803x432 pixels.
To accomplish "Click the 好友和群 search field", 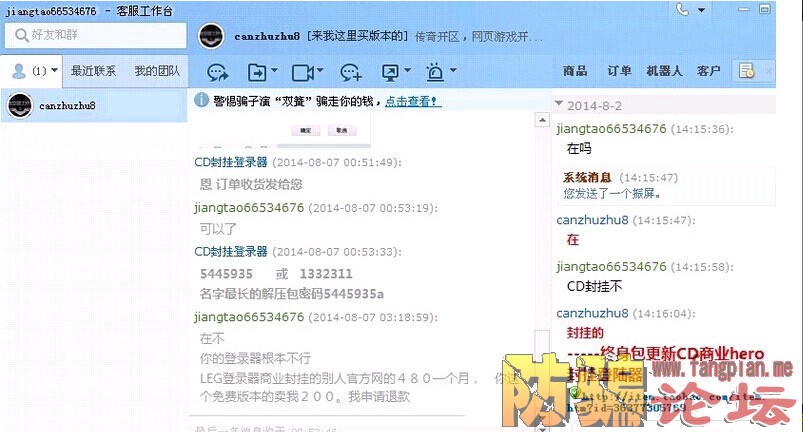I will pos(95,35).
